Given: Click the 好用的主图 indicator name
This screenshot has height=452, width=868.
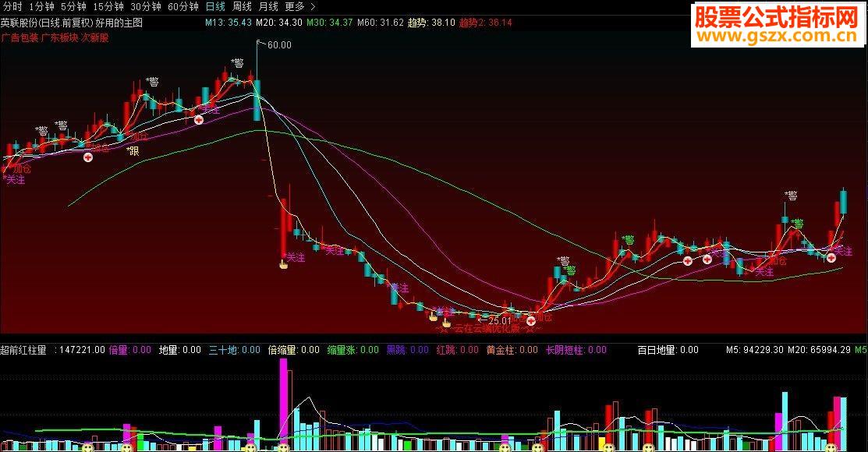Looking at the screenshot, I should [119, 23].
